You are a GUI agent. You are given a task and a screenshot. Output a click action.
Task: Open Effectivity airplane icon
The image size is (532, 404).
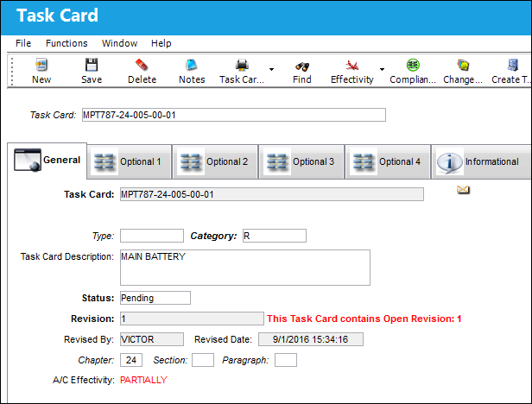[351, 65]
